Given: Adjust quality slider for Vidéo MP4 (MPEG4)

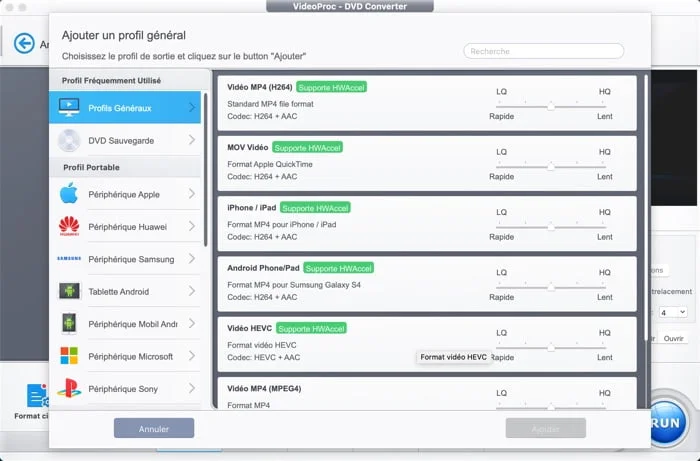Looking at the screenshot, I should [x=551, y=407].
